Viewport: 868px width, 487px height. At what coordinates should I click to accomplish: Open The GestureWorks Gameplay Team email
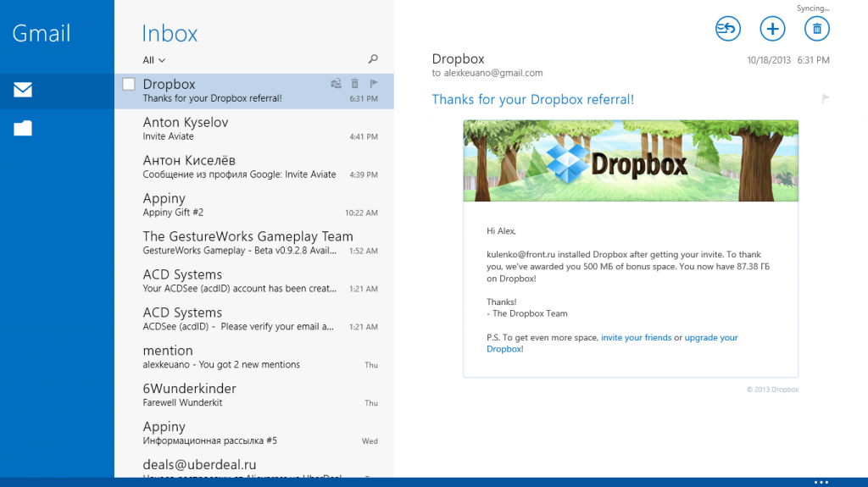click(x=254, y=243)
